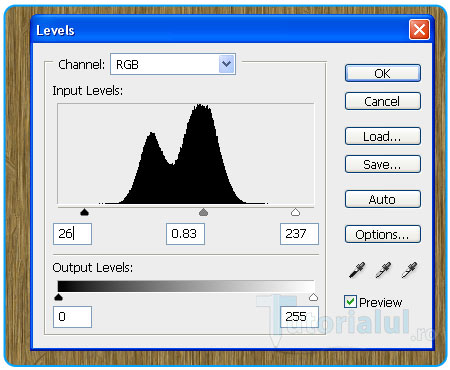This screenshot has width=450, height=370.
Task: Click the output white slider triangle
Action: [x=313, y=297]
